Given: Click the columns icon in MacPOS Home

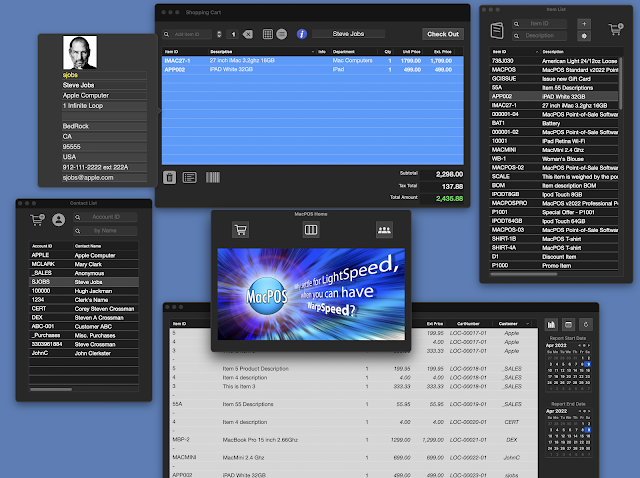Looking at the screenshot, I should click(311, 230).
